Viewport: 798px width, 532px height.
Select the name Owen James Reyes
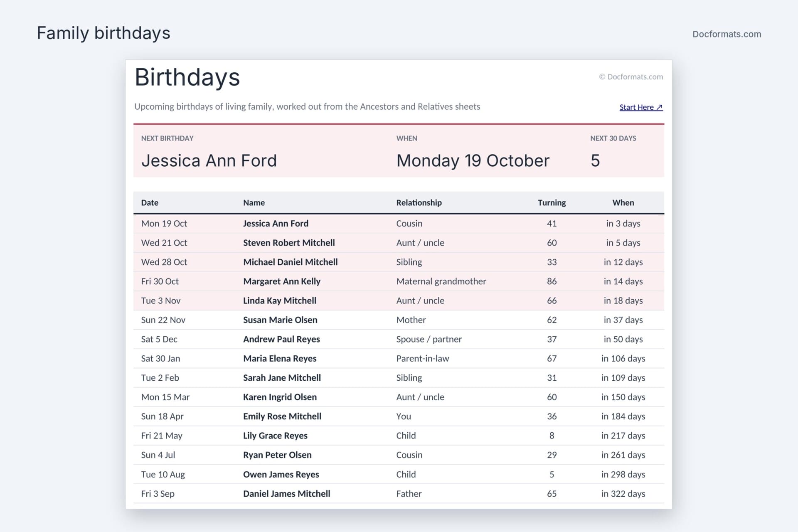281,474
